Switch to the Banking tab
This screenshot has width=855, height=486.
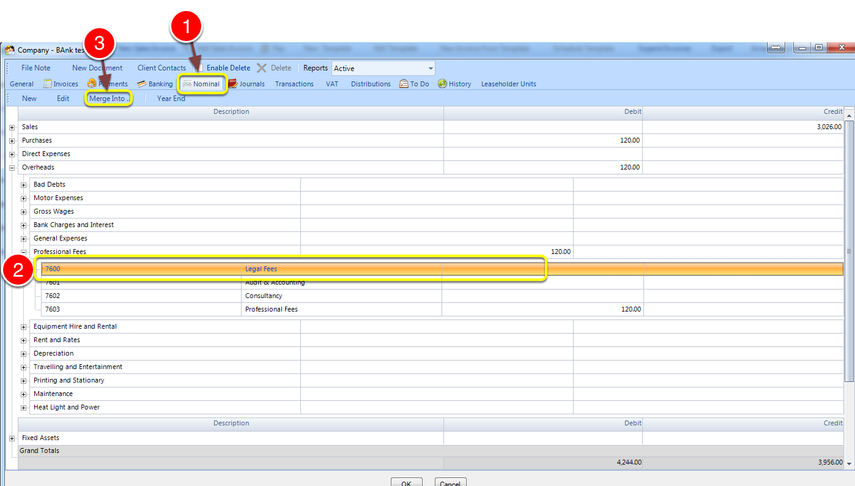tap(155, 84)
